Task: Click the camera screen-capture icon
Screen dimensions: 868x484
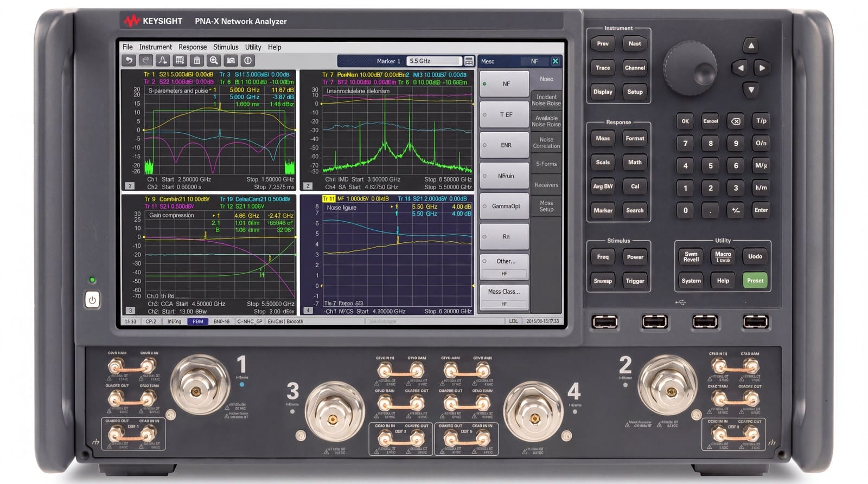Action: tap(231, 61)
